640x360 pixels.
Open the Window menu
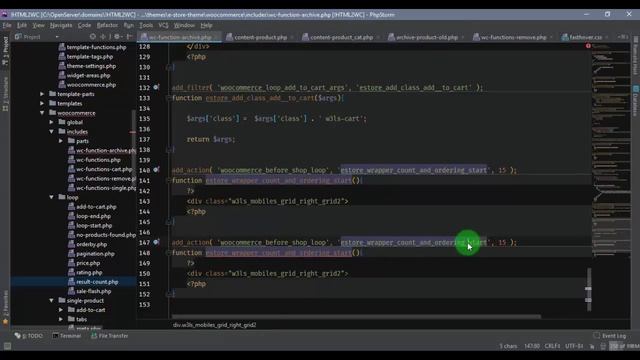point(184,25)
